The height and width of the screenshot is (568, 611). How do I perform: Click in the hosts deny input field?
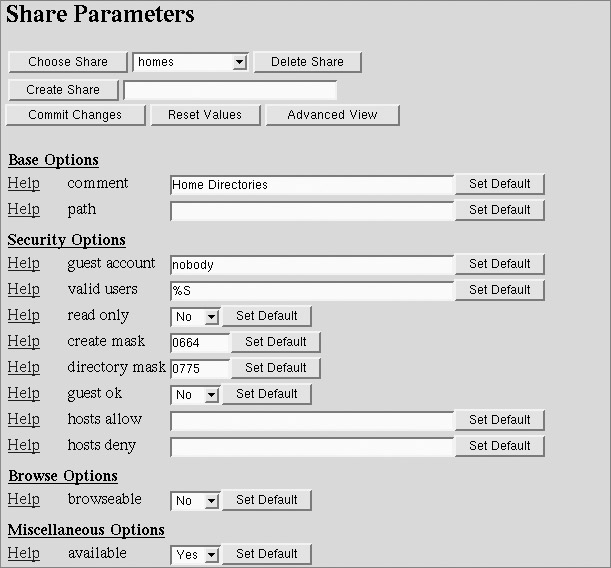[312, 446]
